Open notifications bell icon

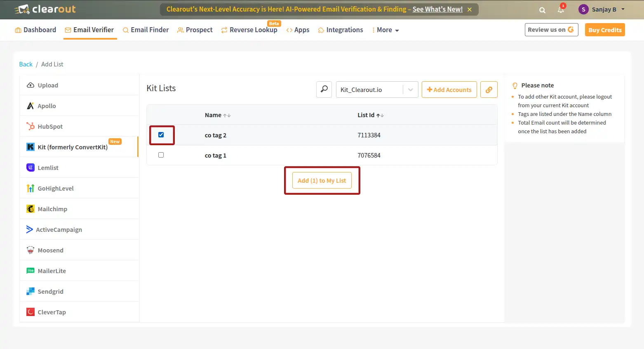pyautogui.click(x=561, y=9)
